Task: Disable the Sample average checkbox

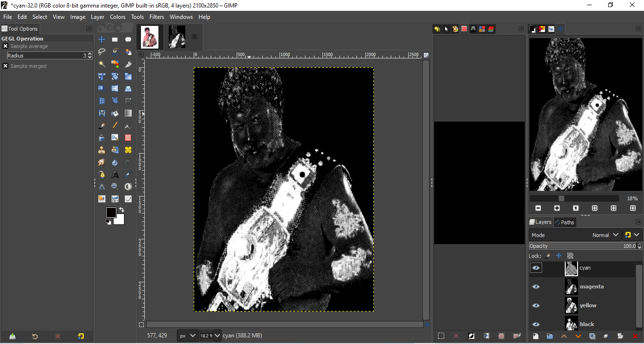Action: click(x=6, y=46)
